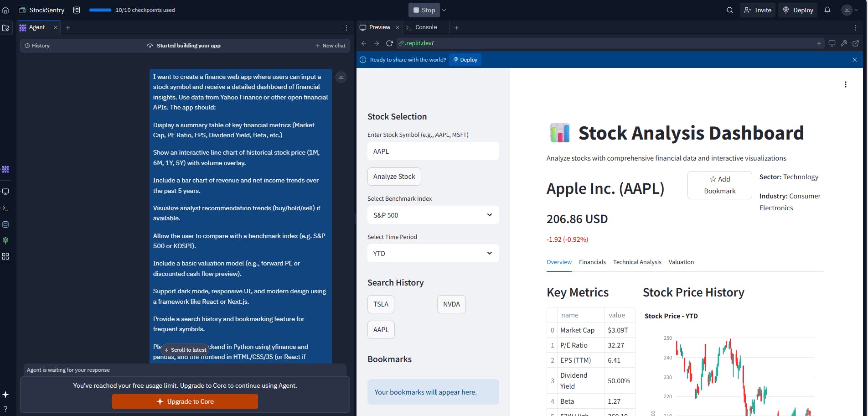This screenshot has width=868, height=416.
Task: Click the P/E Ratio value 32.27
Action: (x=619, y=345)
